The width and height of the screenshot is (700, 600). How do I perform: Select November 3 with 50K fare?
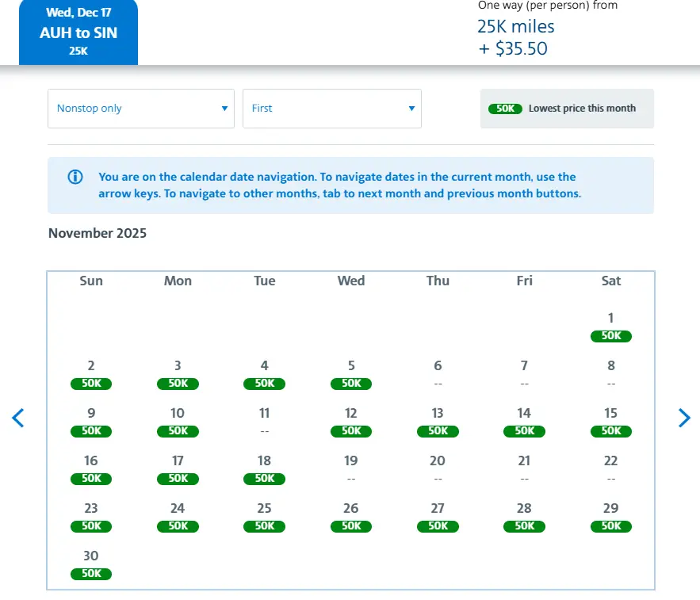(178, 375)
